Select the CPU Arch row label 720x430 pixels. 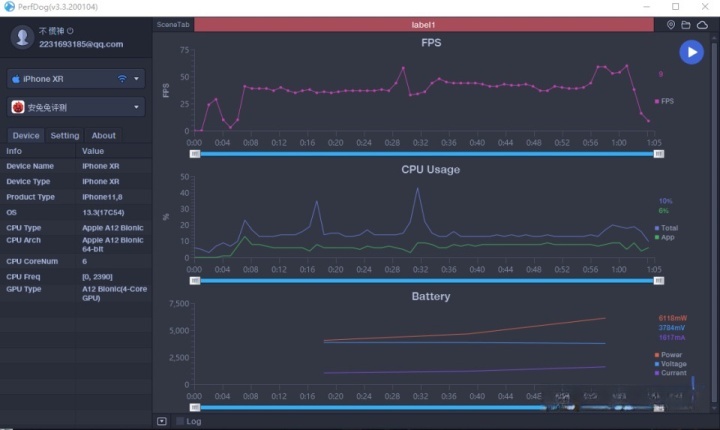(x=23, y=240)
